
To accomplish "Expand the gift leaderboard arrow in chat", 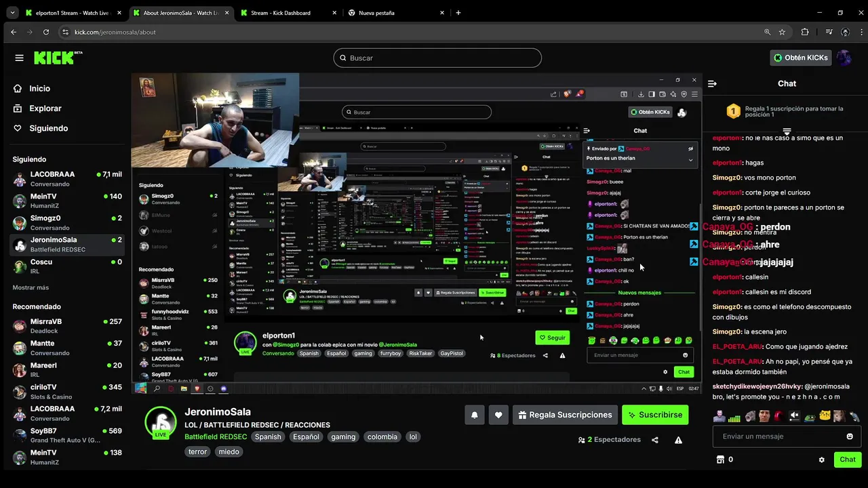I will [787, 131].
